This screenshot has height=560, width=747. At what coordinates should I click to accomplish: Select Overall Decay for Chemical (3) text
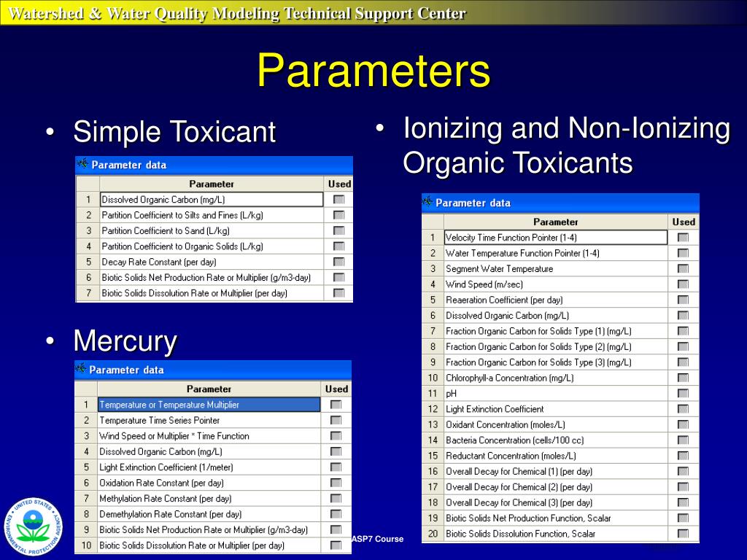coord(519,502)
